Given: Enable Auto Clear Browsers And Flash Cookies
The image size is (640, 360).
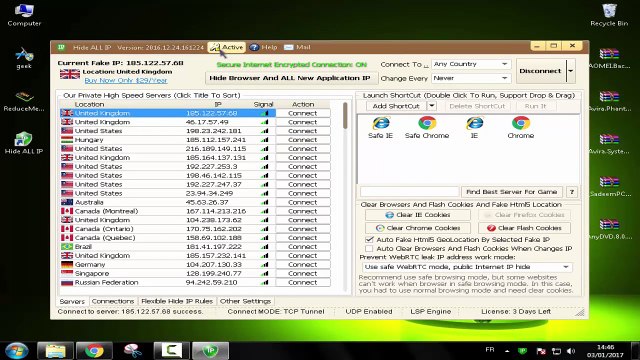Looking at the screenshot, I should (369, 249).
